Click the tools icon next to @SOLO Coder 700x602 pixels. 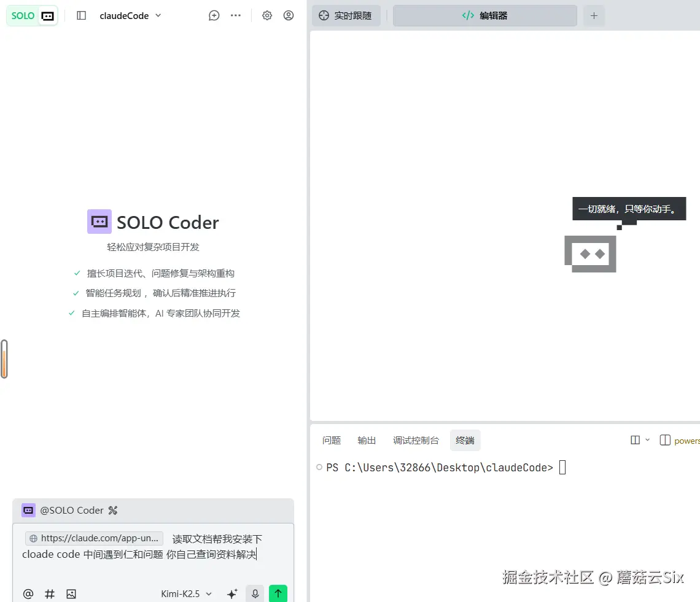coord(113,510)
